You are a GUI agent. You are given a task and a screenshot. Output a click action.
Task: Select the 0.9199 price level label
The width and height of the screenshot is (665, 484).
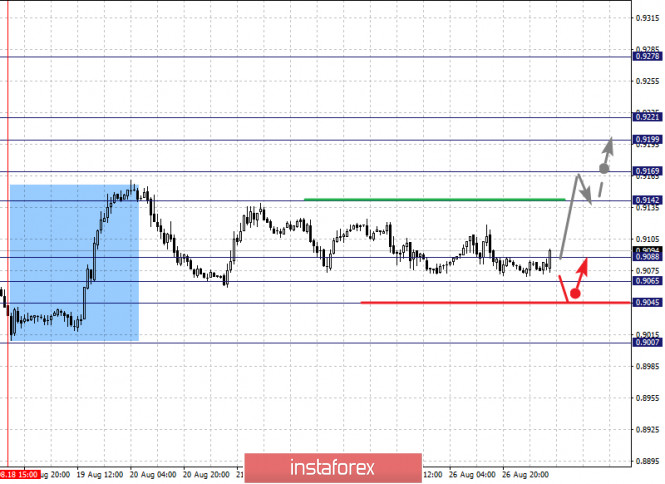(x=647, y=140)
